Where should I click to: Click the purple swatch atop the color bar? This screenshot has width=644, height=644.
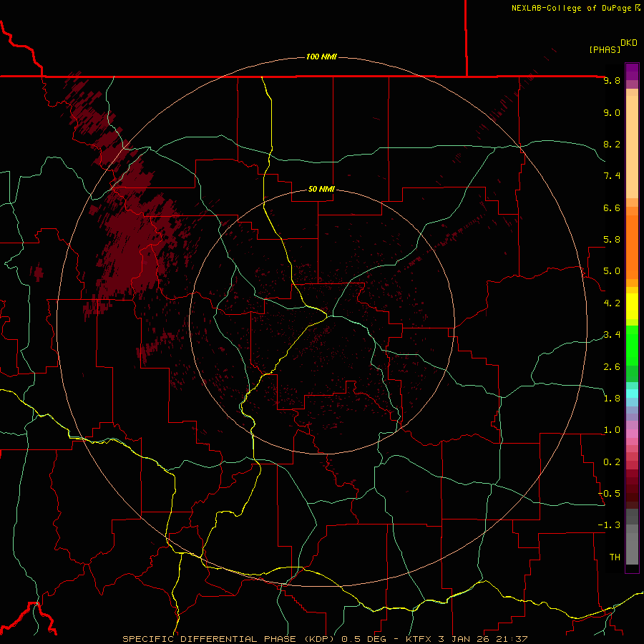click(632, 72)
